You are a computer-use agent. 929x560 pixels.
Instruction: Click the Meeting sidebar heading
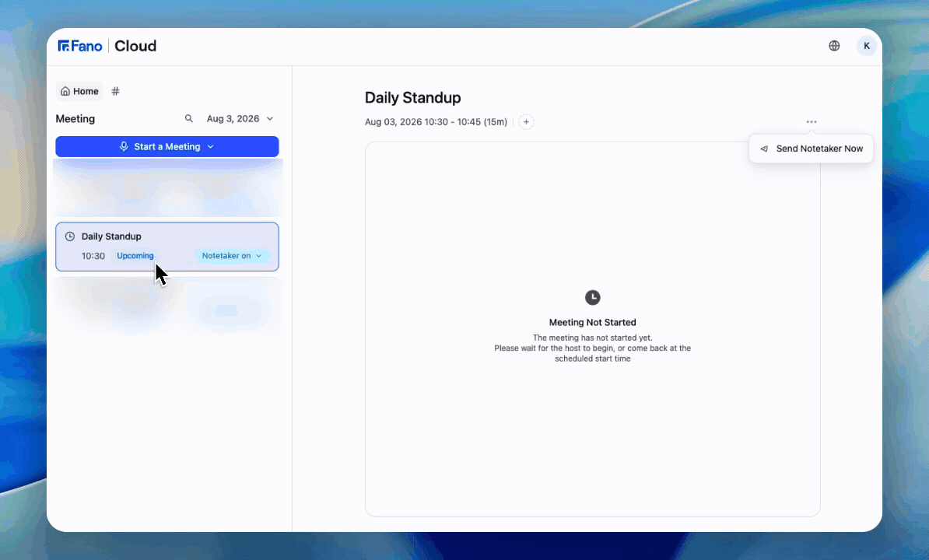75,119
